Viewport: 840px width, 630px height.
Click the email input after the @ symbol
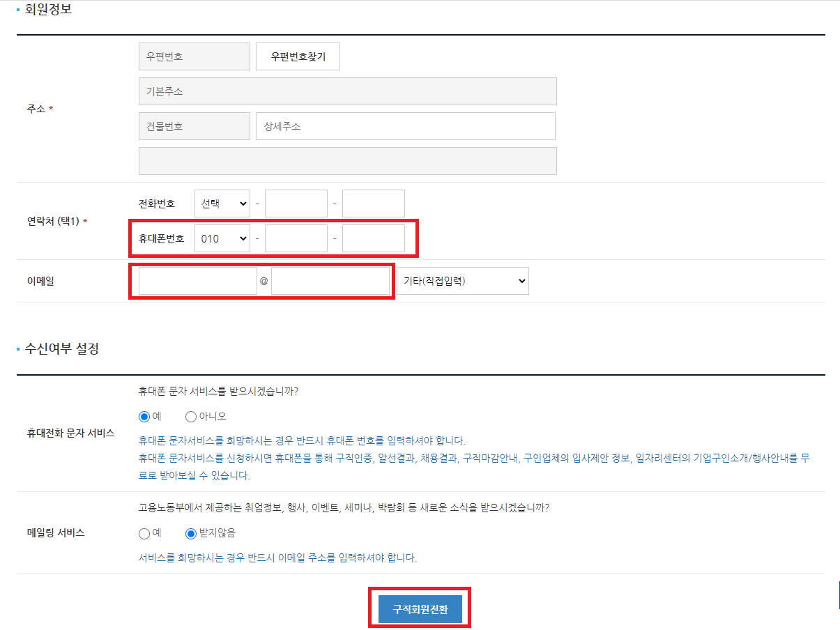pyautogui.click(x=330, y=280)
